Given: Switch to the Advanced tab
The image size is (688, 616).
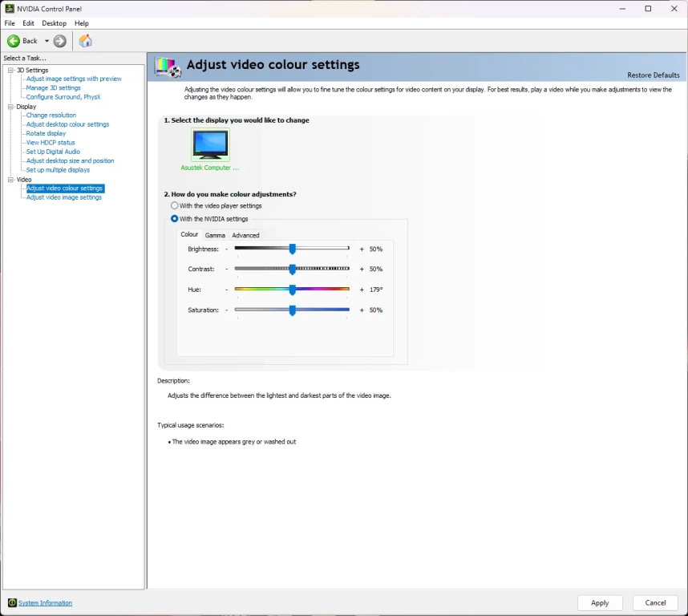Looking at the screenshot, I should pyautogui.click(x=245, y=235).
